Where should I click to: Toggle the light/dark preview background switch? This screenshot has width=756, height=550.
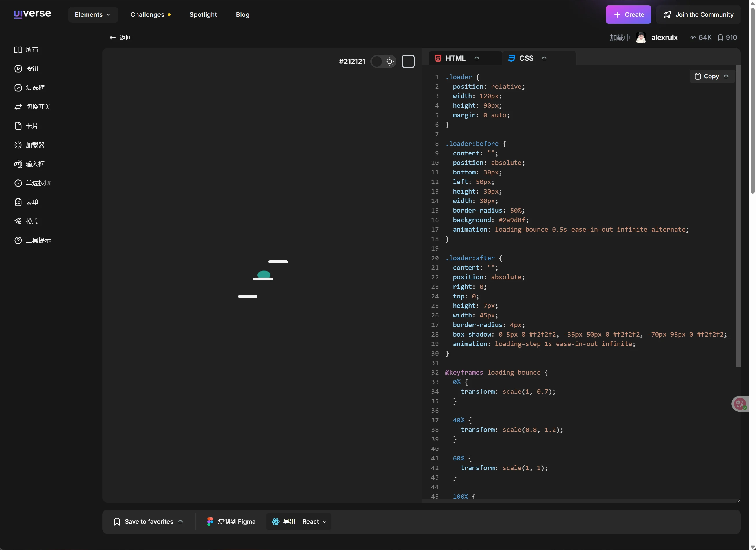point(383,61)
